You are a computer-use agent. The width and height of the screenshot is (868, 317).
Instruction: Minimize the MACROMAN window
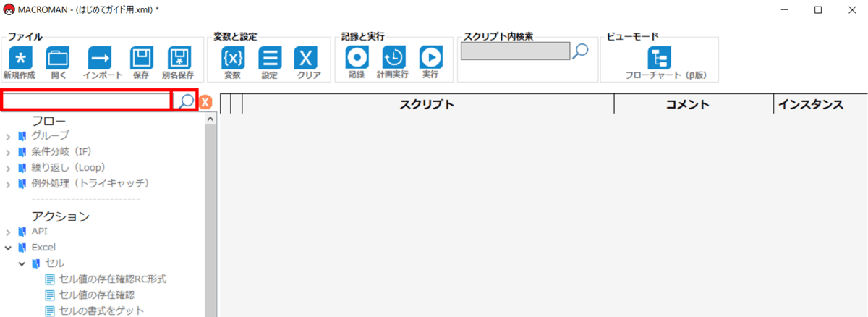[785, 9]
